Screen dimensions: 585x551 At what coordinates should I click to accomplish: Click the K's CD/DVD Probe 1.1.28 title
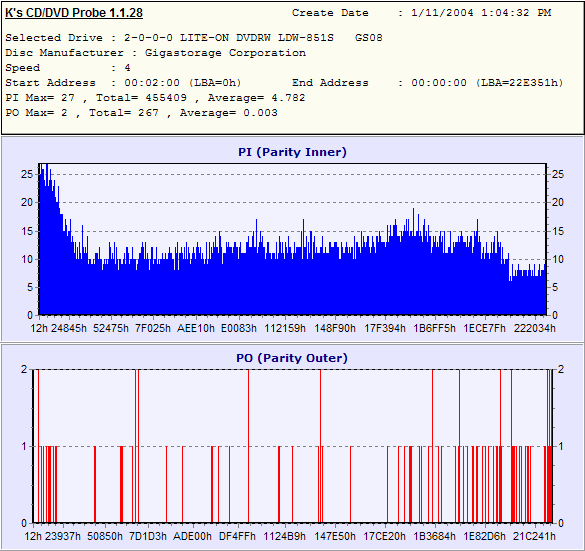[74, 13]
